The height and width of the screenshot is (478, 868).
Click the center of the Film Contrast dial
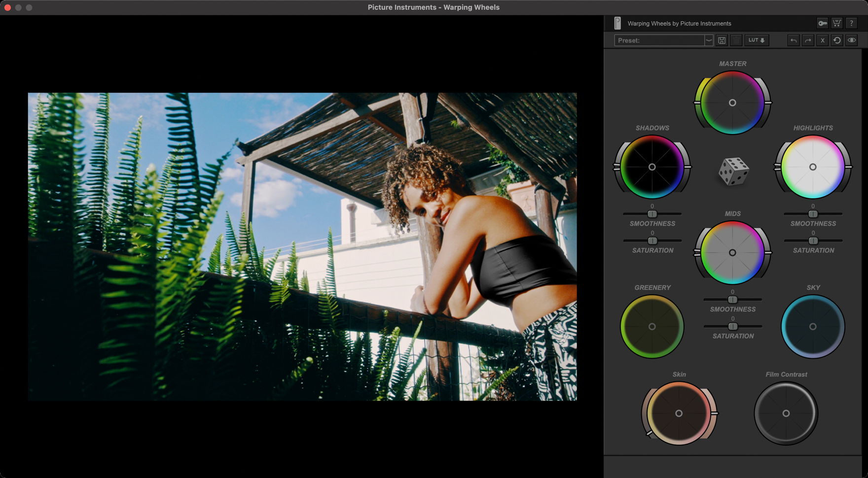point(786,413)
